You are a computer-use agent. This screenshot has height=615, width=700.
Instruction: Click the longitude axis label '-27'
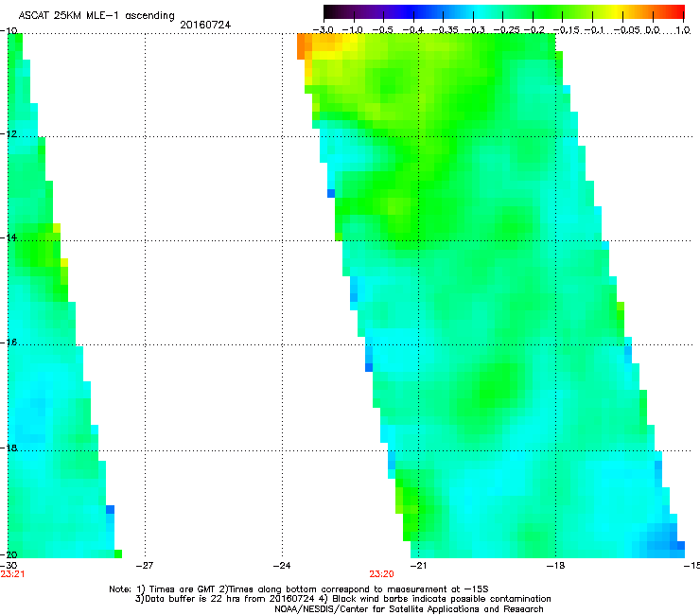pos(145,566)
